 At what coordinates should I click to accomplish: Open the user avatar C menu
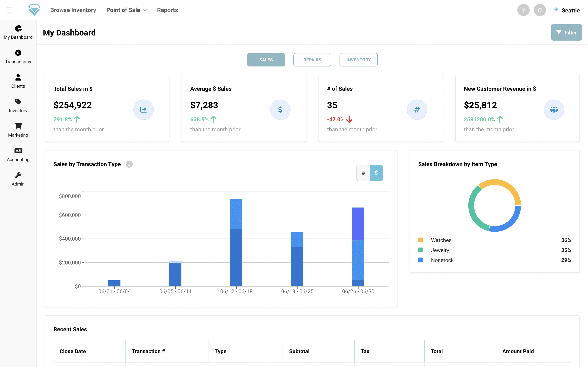tap(539, 10)
